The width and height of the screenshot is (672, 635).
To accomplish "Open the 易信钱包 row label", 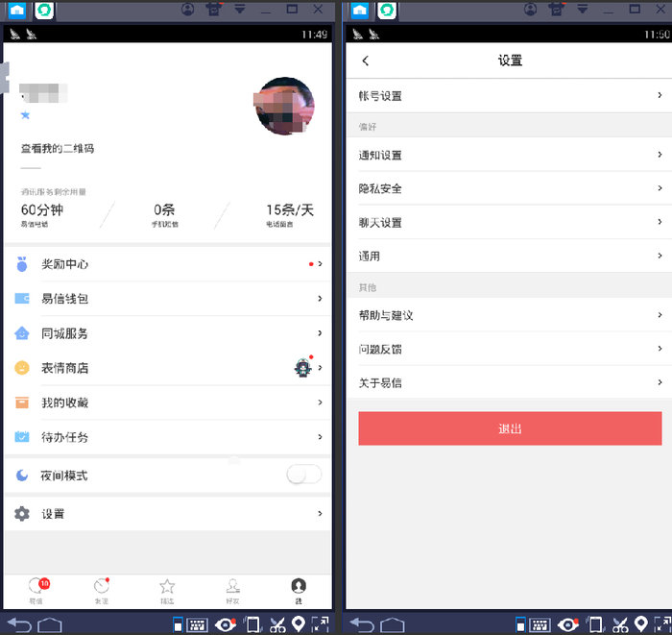I will (x=64, y=299).
